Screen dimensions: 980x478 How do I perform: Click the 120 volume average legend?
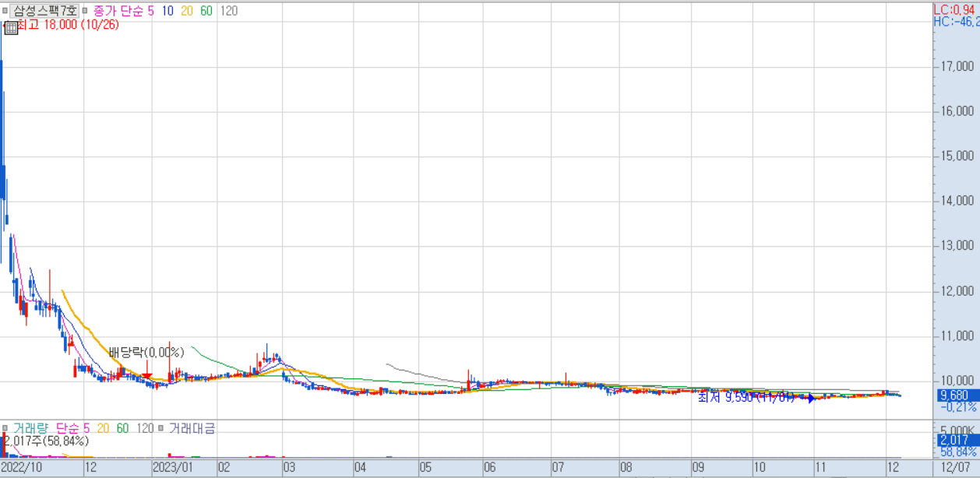tap(145, 428)
